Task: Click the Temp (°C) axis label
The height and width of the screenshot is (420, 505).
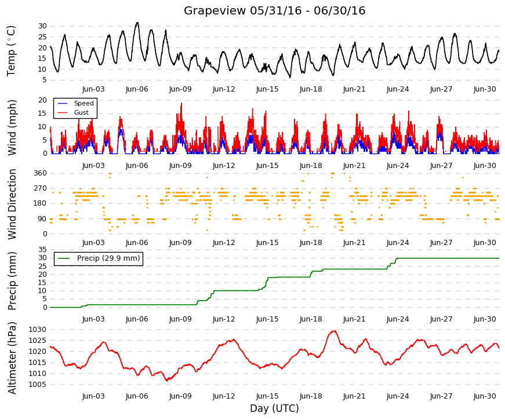Action: 11,51
